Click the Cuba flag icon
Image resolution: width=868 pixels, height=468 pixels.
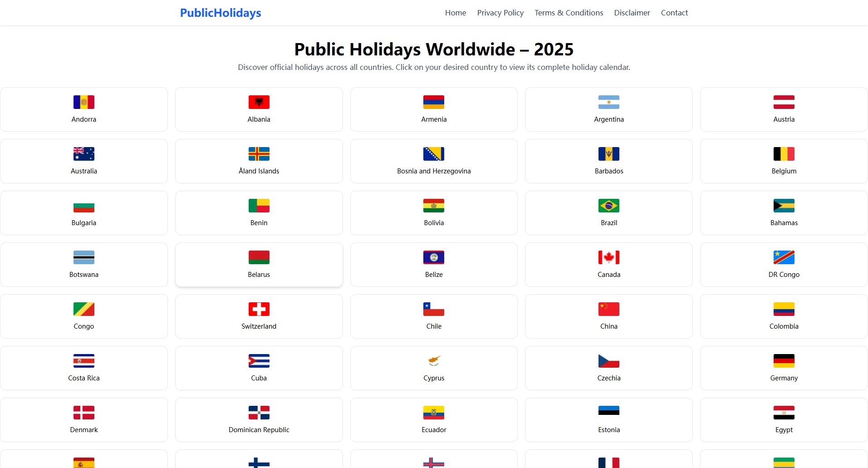(259, 360)
